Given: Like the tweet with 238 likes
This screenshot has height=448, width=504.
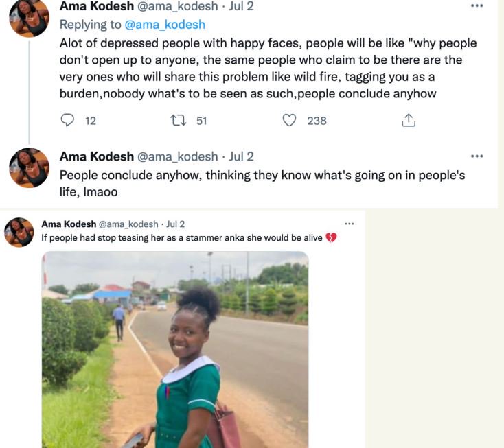Looking at the screenshot, I should click(x=290, y=121).
